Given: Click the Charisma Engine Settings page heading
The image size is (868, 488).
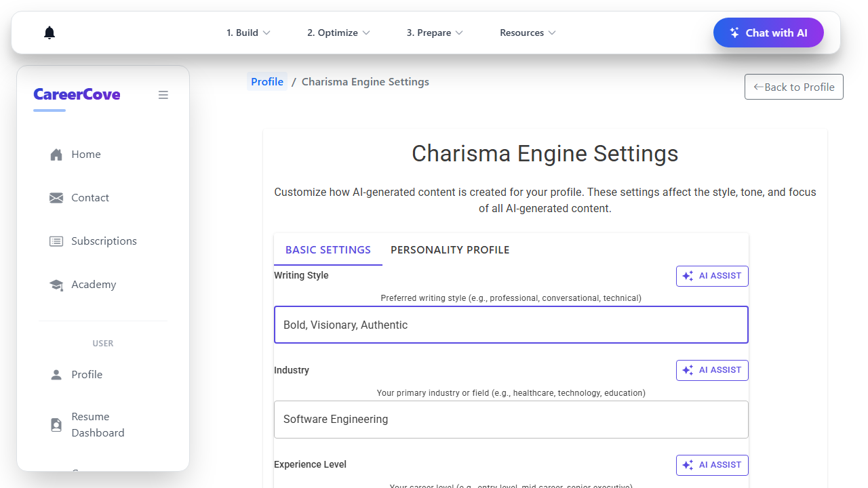Looking at the screenshot, I should (545, 153).
